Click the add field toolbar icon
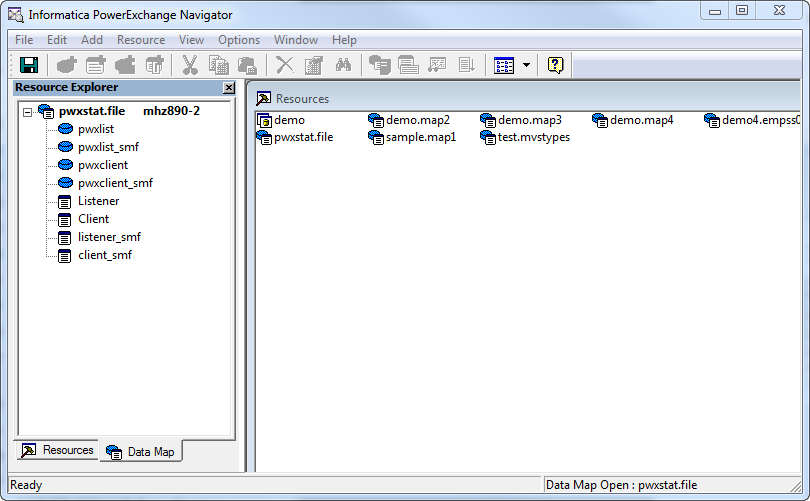The height and width of the screenshot is (501, 810). [125, 65]
